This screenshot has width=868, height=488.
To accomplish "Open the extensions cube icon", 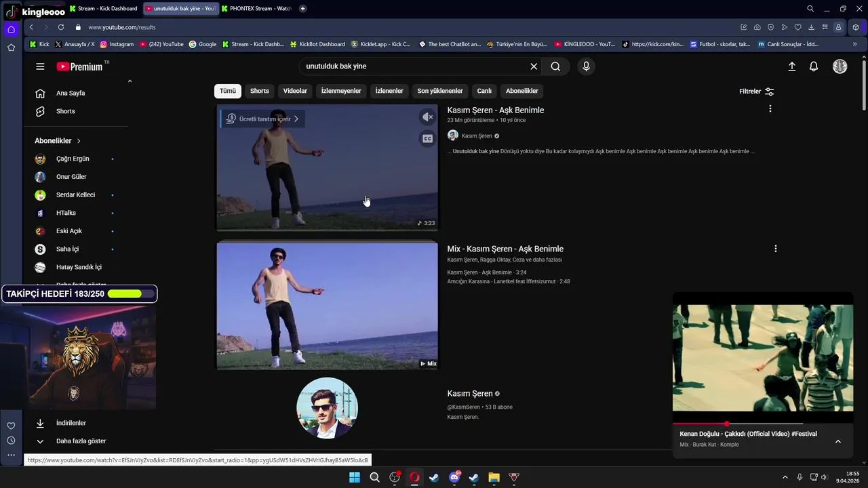I will 856,27.
